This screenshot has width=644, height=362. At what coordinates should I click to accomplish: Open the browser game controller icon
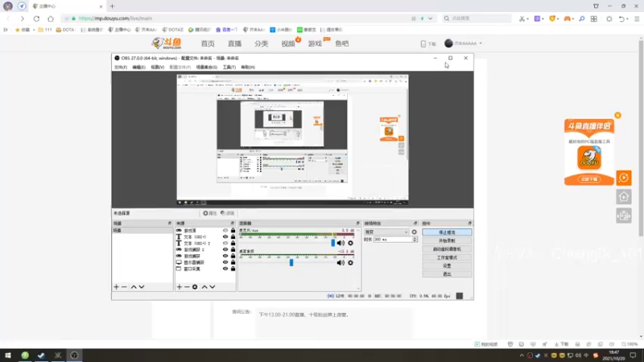click(x=568, y=19)
